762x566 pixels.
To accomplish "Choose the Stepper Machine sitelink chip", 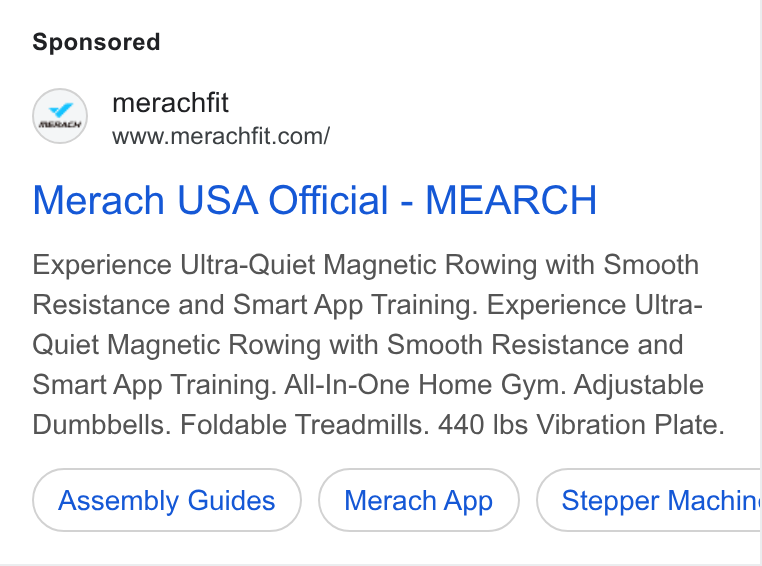I will (x=649, y=500).
